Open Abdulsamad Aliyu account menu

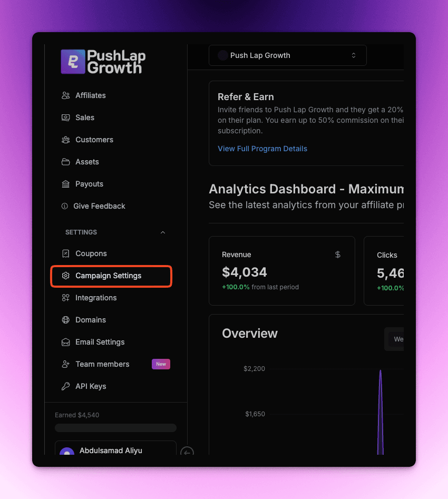(115, 449)
